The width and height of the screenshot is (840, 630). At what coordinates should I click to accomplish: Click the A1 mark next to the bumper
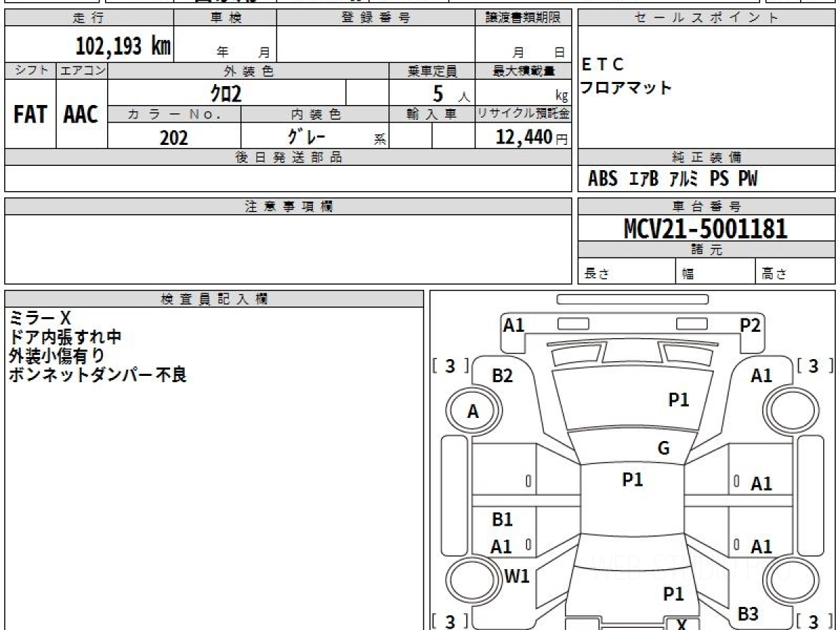[x=514, y=325]
